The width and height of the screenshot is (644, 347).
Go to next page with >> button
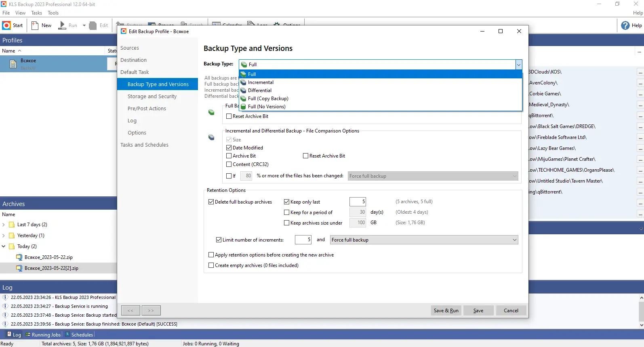point(151,310)
